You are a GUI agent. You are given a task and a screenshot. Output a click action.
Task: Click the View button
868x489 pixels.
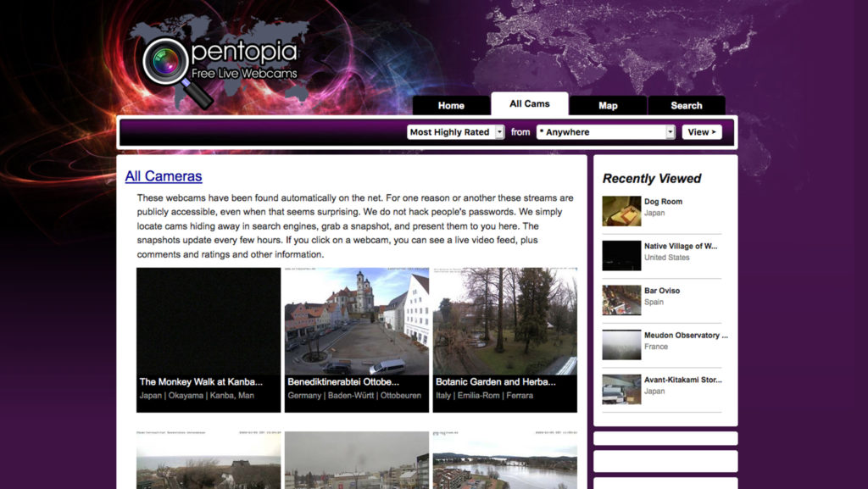[x=702, y=132]
